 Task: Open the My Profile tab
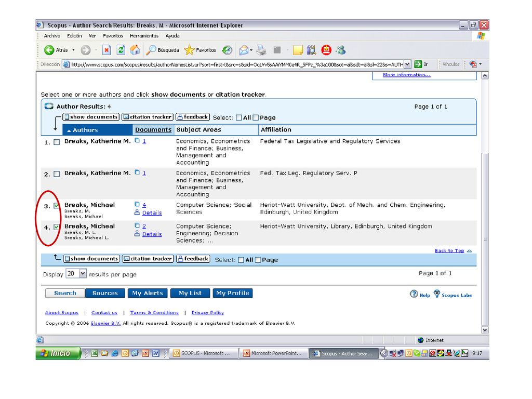coord(233,293)
